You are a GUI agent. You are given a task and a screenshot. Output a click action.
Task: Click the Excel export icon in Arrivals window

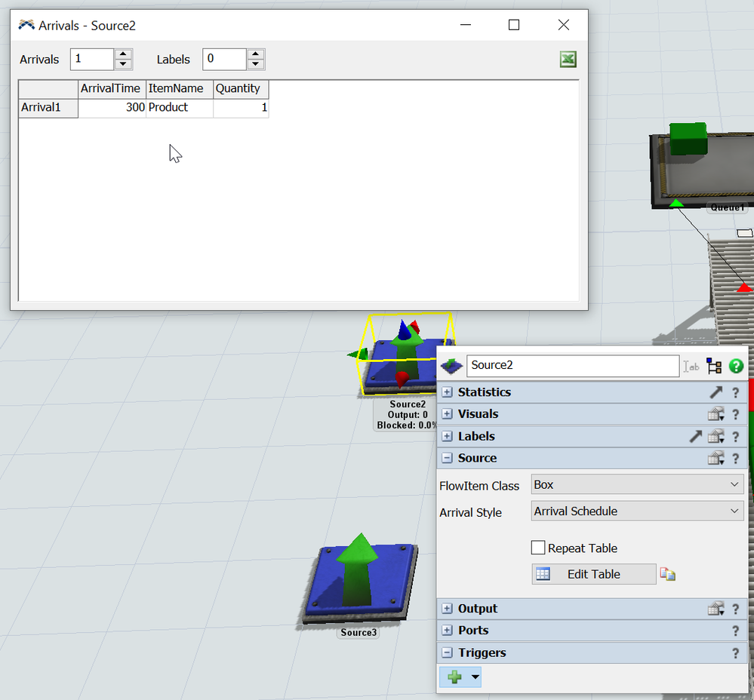(568, 60)
